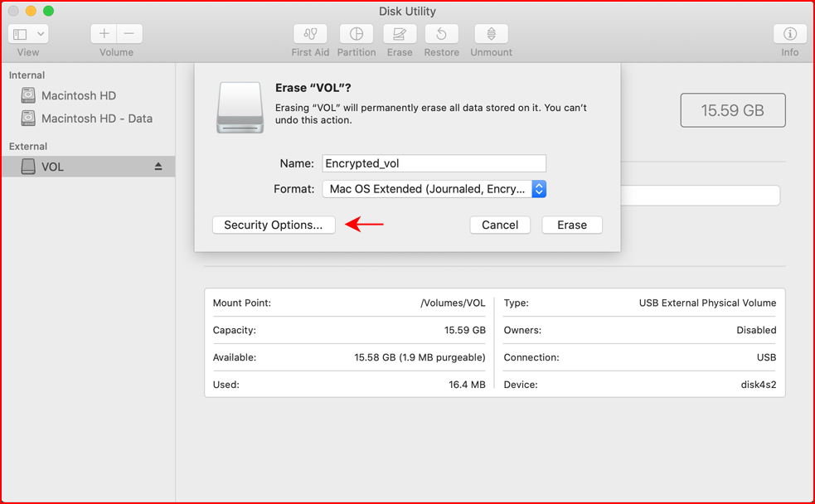Click the Disk Utility window title

point(407,12)
